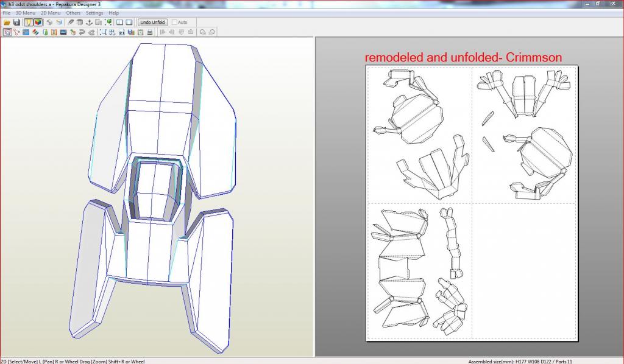
Task: Click the open folder icon in toolbar
Action: click(x=7, y=23)
